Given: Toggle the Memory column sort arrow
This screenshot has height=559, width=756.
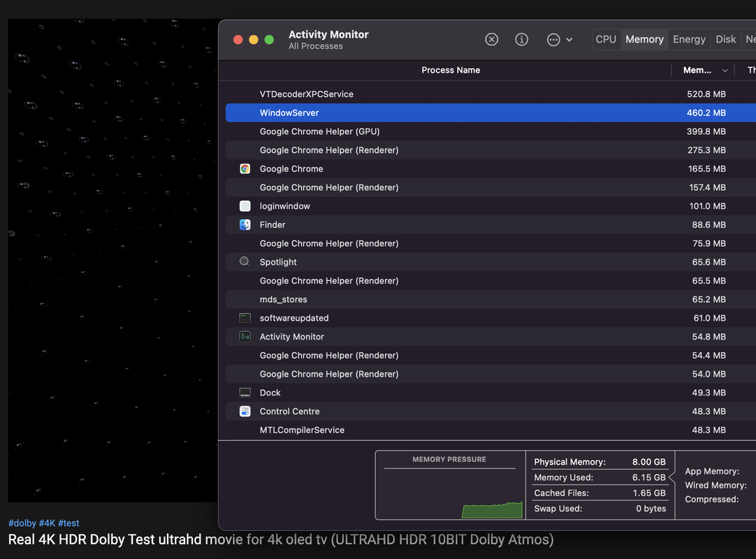Looking at the screenshot, I should (x=724, y=71).
